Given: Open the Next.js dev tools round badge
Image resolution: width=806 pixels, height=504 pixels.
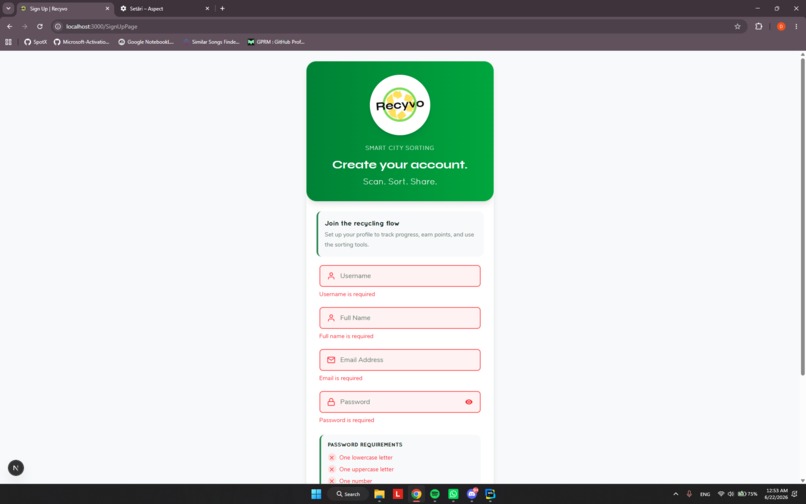Looking at the screenshot, I should point(16,468).
